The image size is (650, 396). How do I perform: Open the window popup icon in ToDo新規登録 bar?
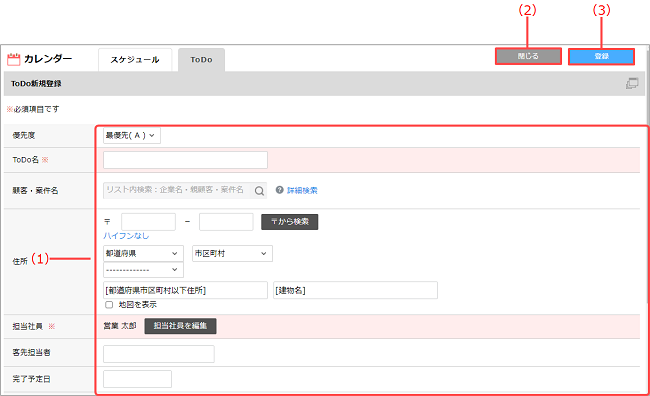pos(632,83)
